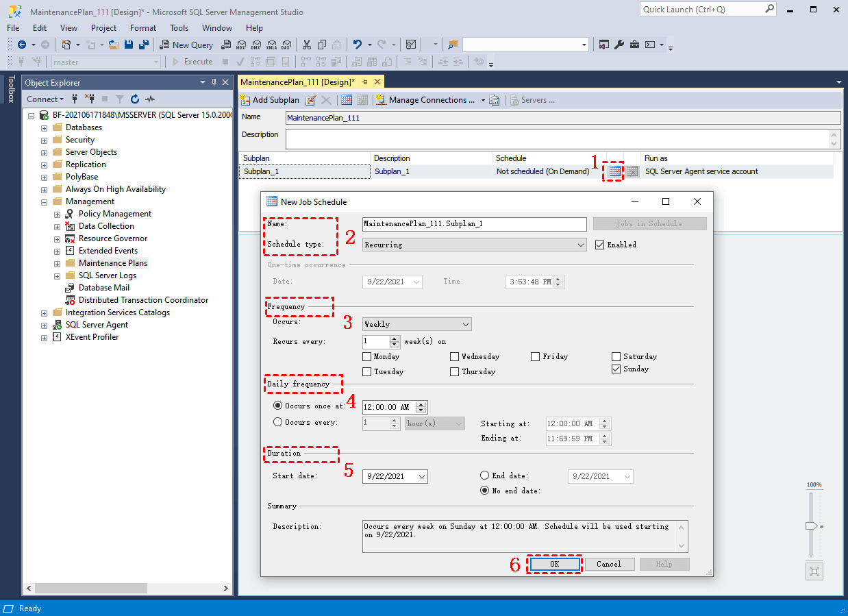Viewport: 848px width, 616px height.
Task: Click the Cut scissors icon in toolbar
Action: point(306,45)
